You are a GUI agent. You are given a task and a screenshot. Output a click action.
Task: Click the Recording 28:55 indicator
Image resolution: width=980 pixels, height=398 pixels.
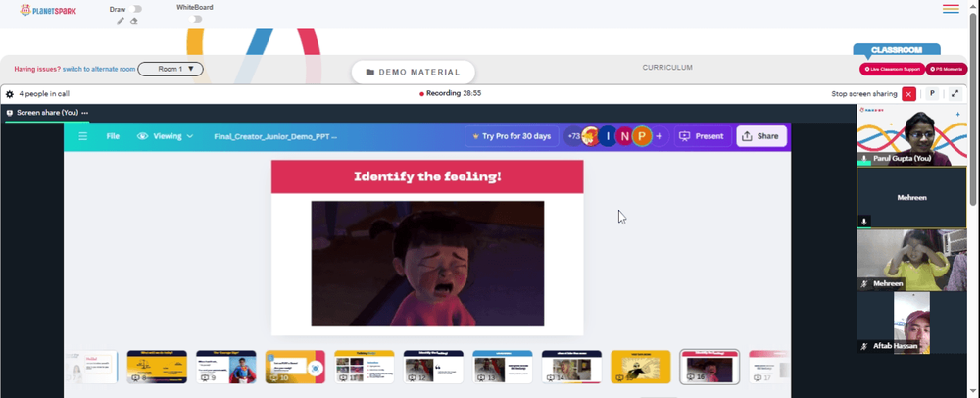coord(450,94)
